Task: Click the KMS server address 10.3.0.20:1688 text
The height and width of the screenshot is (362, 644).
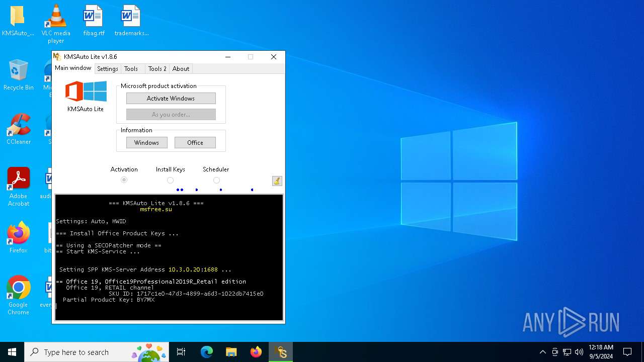Action: 193,269
